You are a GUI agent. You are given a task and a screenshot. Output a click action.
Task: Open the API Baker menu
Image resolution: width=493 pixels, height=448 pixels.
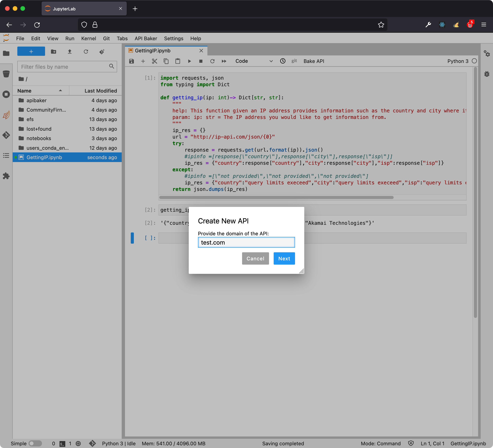click(146, 38)
